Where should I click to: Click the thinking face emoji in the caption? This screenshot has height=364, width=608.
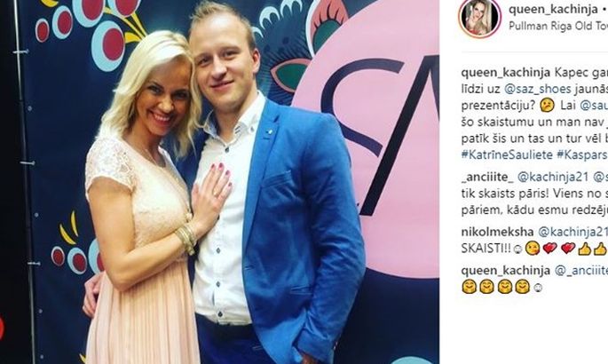pos(547,106)
